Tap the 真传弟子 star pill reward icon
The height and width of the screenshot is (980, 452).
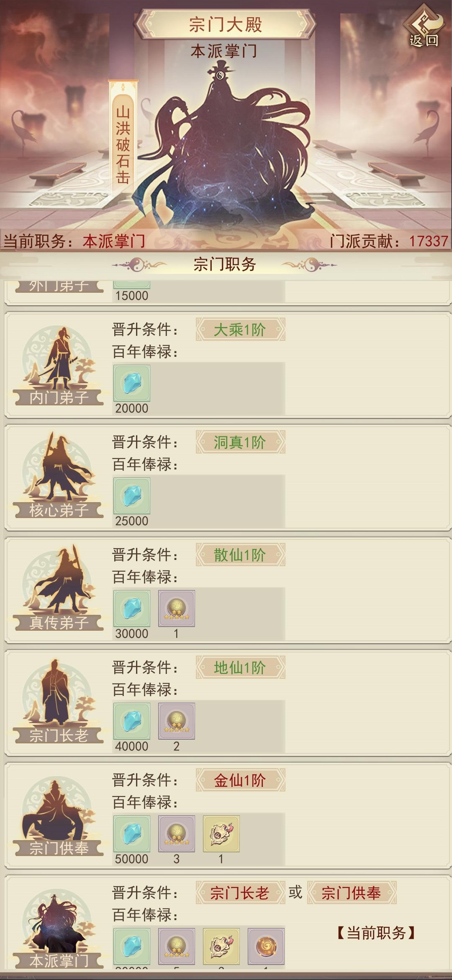click(177, 609)
